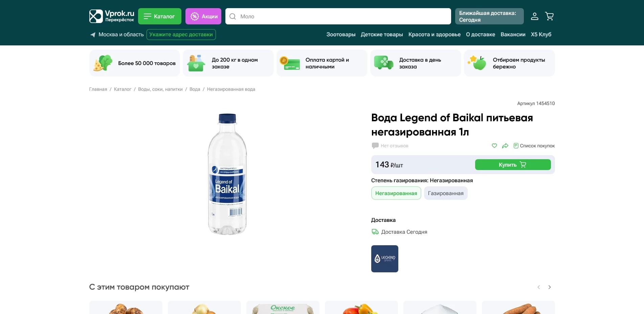Share the product using the share icon
This screenshot has width=644, height=314.
(505, 146)
